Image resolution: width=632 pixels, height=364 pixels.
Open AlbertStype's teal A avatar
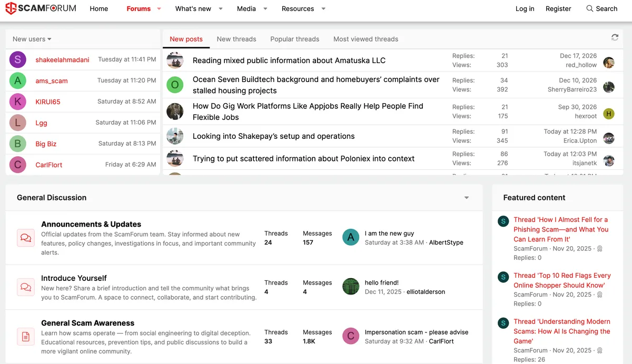351,238
